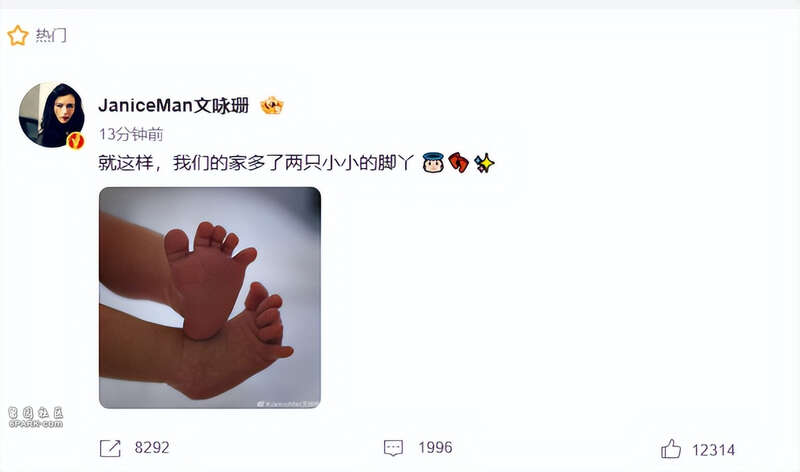Image resolution: width=800 pixels, height=472 pixels.
Task: Open the 热门 hot label
Action: [51, 36]
